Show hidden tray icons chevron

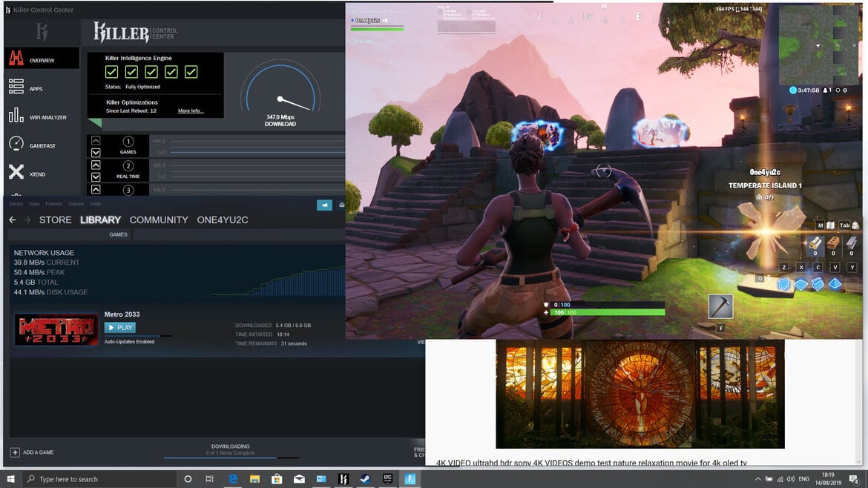tap(757, 479)
